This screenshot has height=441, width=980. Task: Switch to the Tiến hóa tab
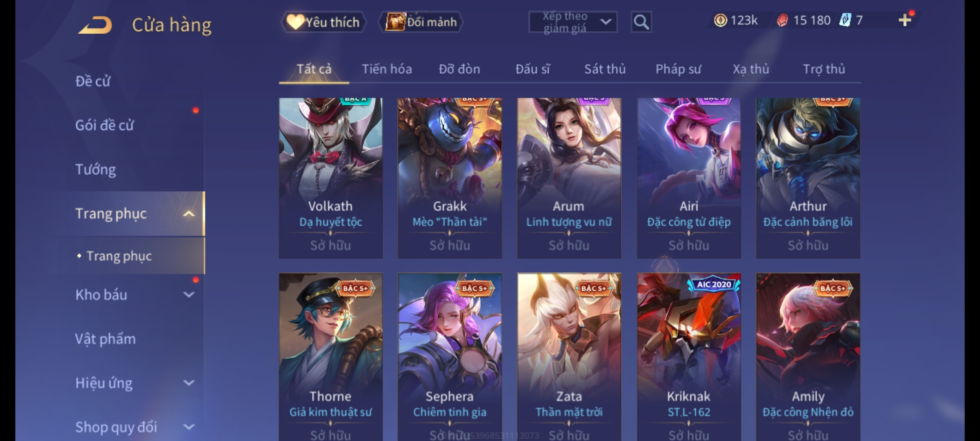tap(387, 69)
